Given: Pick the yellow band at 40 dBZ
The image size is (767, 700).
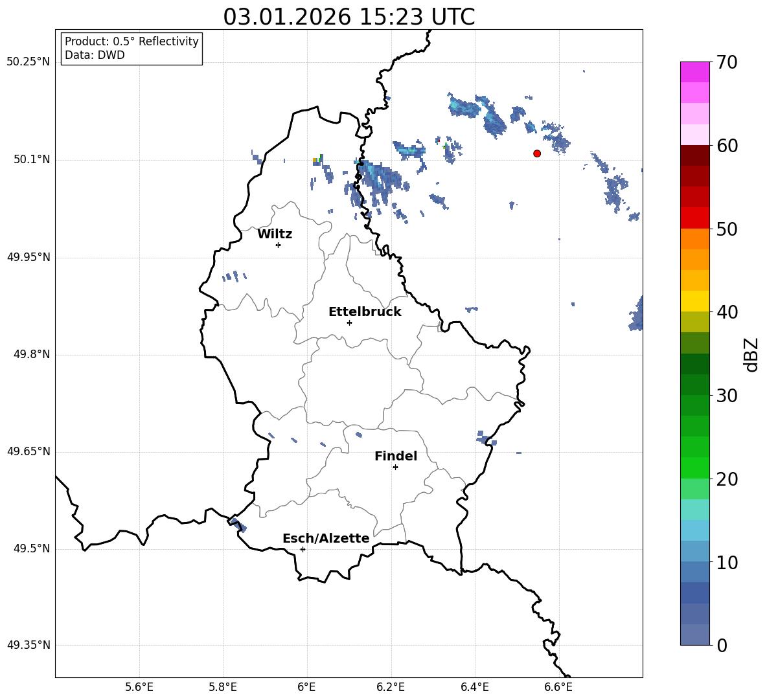Looking at the screenshot, I should coord(694,301).
